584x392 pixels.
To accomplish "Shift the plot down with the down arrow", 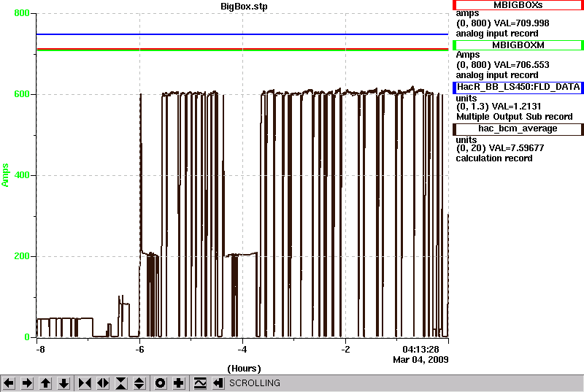I will 64,383.
